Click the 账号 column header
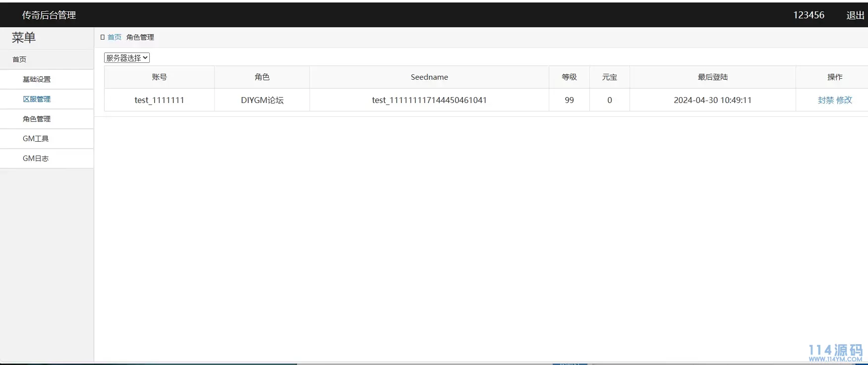The height and width of the screenshot is (365, 868). (x=159, y=77)
